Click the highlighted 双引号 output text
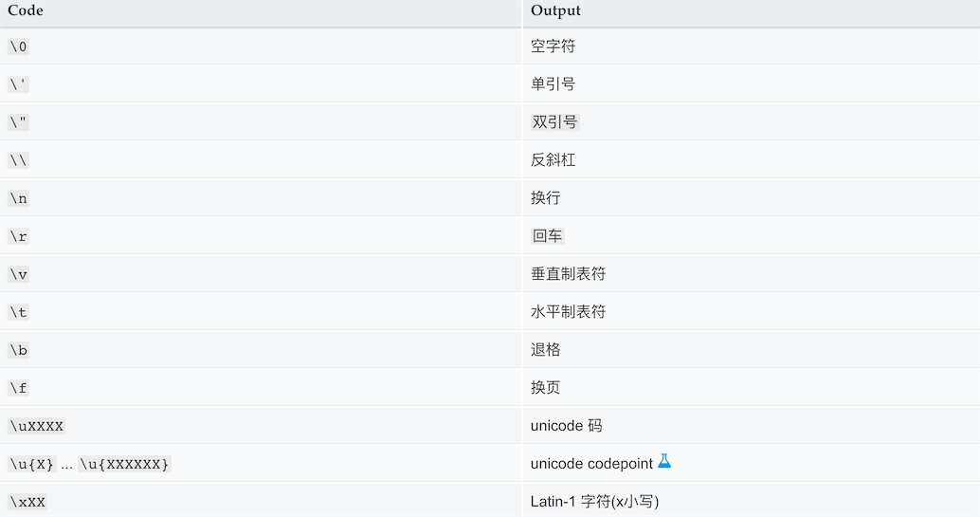Screen dimensions: 980x517 tap(555, 122)
